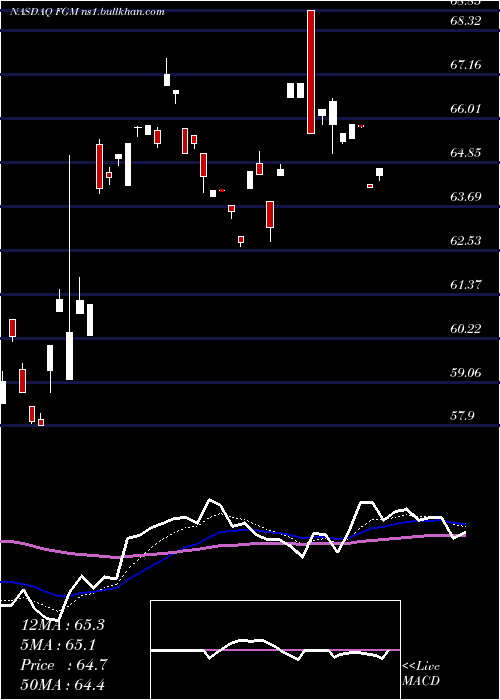Select the 67.16 price axis label
Image resolution: width=500 pixels, height=700 pixels.
[466, 65]
